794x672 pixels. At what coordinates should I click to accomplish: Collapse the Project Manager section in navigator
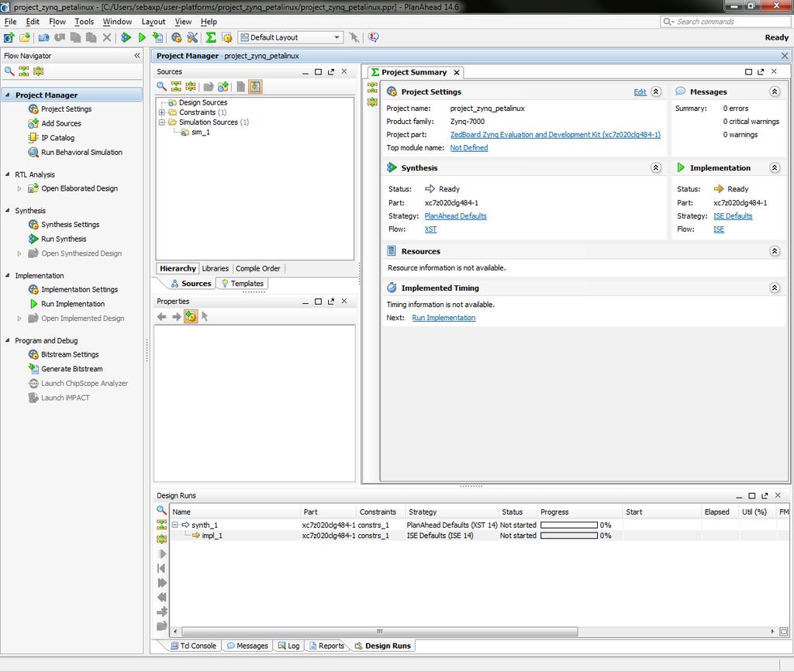(8, 95)
